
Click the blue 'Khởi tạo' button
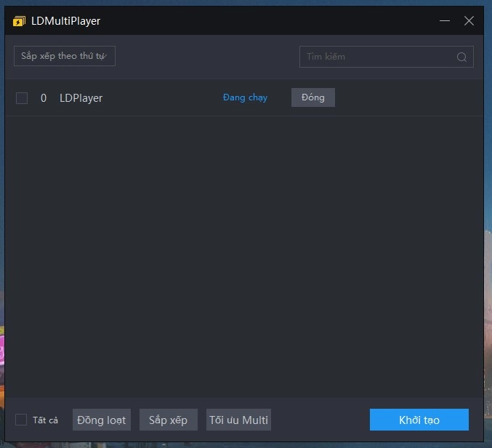point(419,420)
